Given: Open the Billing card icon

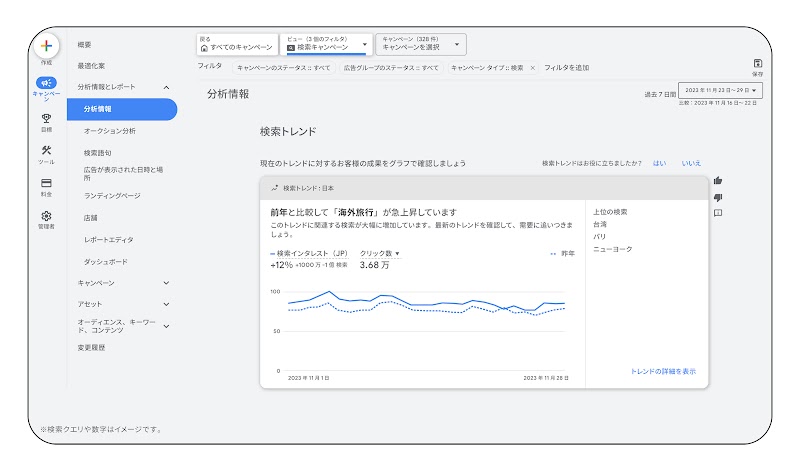Looking at the screenshot, I should 46,183.
